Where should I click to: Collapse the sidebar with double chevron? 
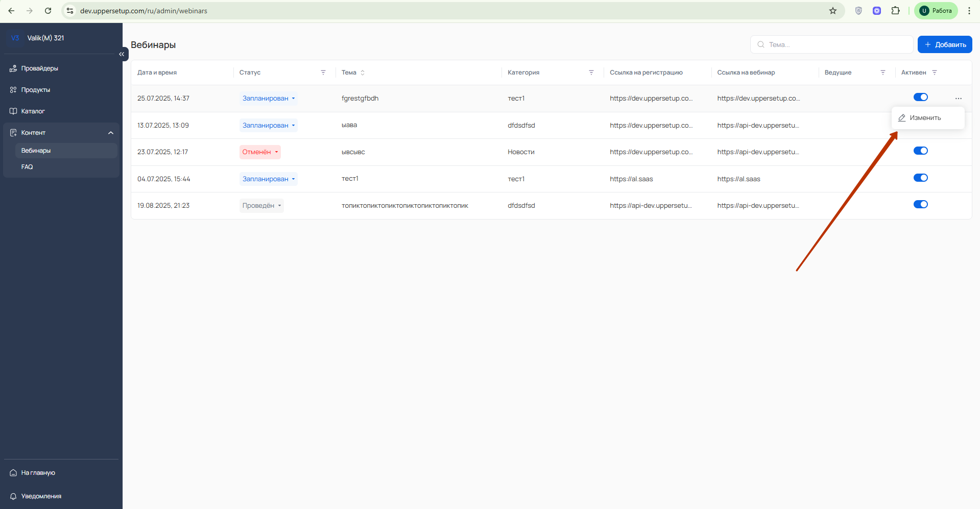tap(122, 54)
